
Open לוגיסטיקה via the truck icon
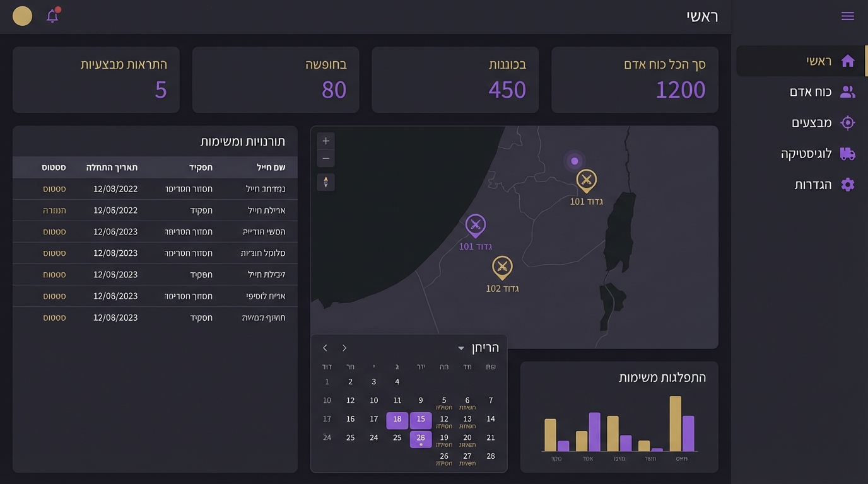click(847, 154)
